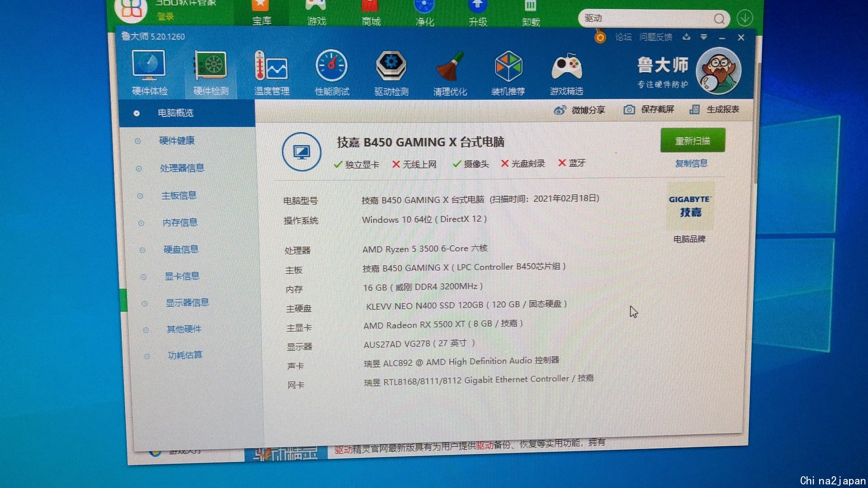The height and width of the screenshot is (488, 868).
Task: Click the 摄像头 status indicator
Action: pyautogui.click(x=471, y=164)
